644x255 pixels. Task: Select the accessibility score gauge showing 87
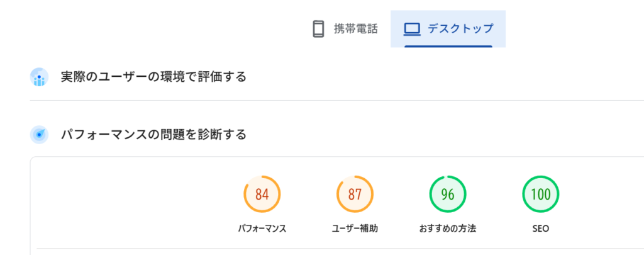click(355, 194)
